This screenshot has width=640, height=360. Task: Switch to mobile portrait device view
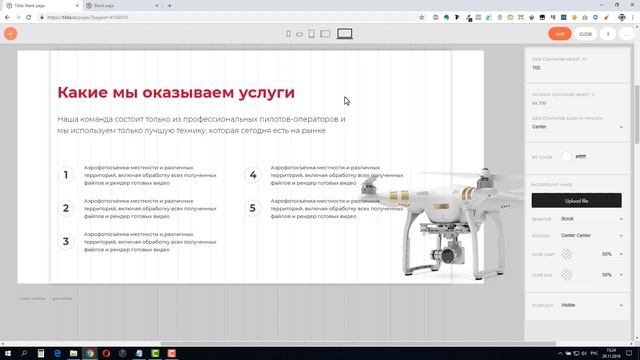coord(288,34)
